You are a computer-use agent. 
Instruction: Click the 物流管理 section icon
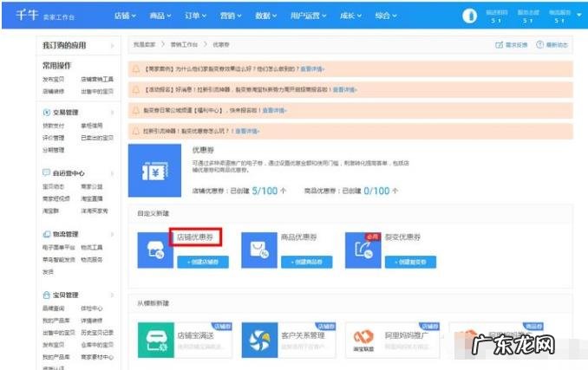47,234
